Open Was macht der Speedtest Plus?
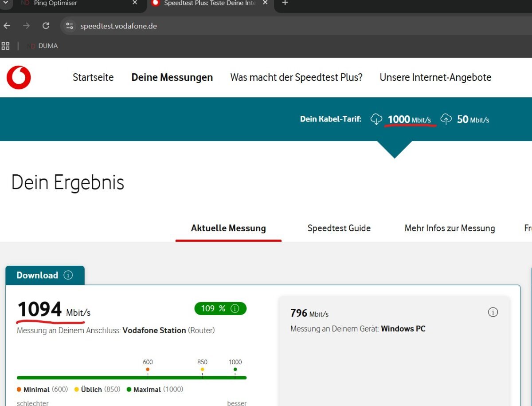Viewport: 532px width, 406px height. (296, 77)
